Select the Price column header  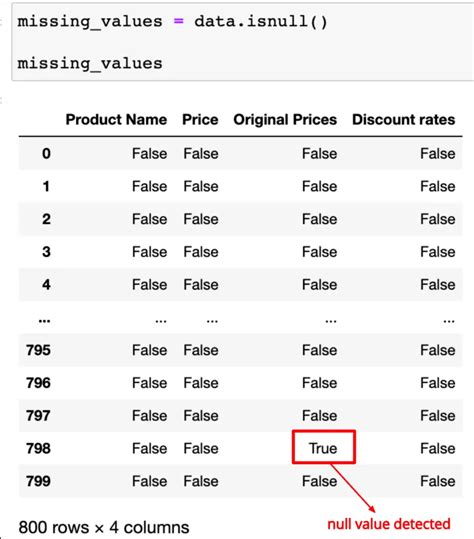200,120
